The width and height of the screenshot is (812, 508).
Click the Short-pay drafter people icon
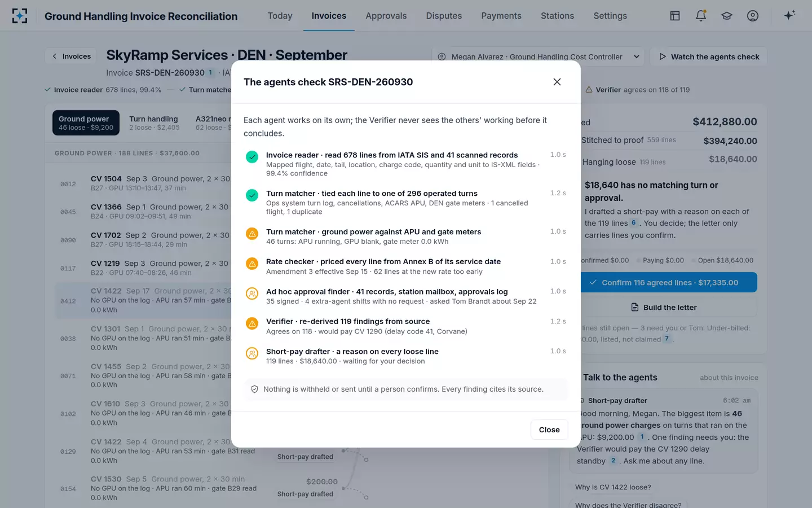pyautogui.click(x=252, y=353)
